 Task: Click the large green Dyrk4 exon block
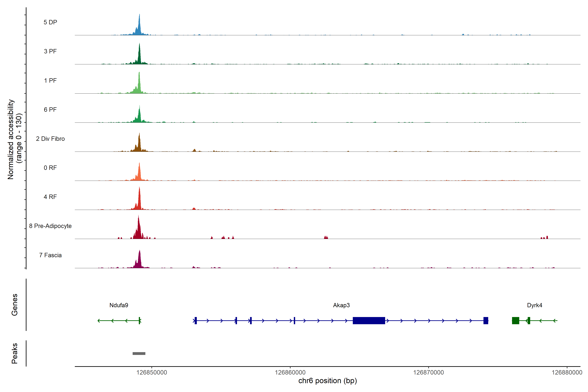coord(515,320)
